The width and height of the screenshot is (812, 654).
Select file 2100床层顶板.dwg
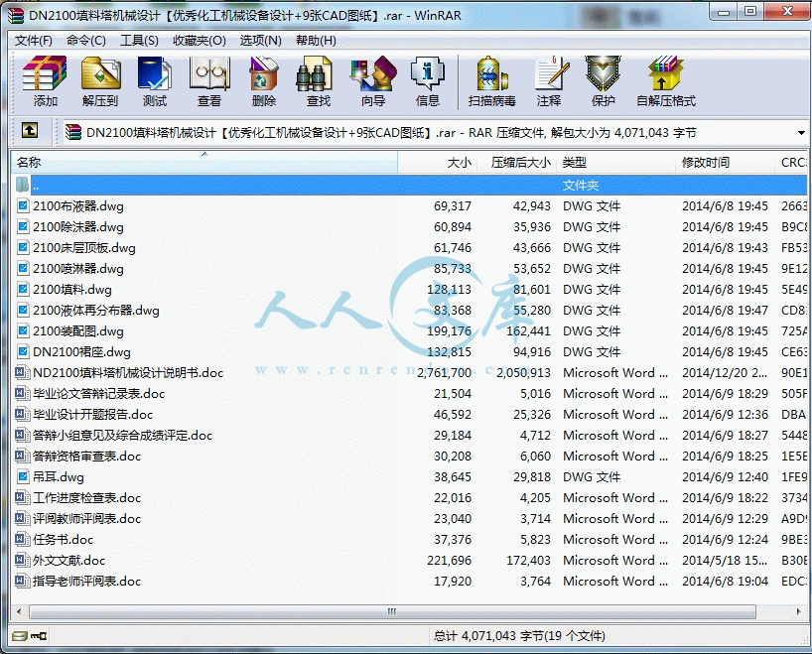click(x=84, y=247)
